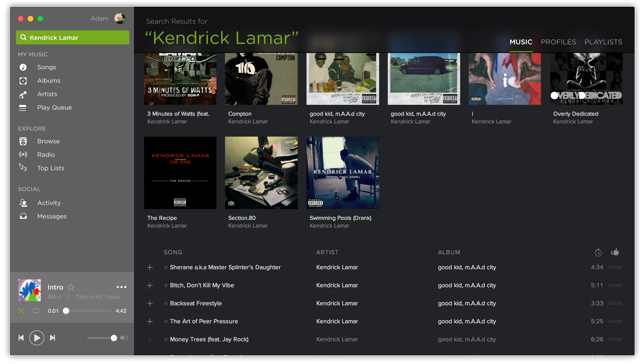Image resolution: width=644 pixels, height=364 pixels.
Task: Click the 4:34 duration of Sherane
Action: 597,267
